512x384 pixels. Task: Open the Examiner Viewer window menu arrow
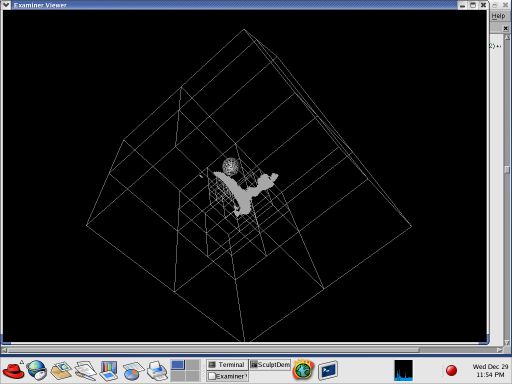[x=6, y=5]
